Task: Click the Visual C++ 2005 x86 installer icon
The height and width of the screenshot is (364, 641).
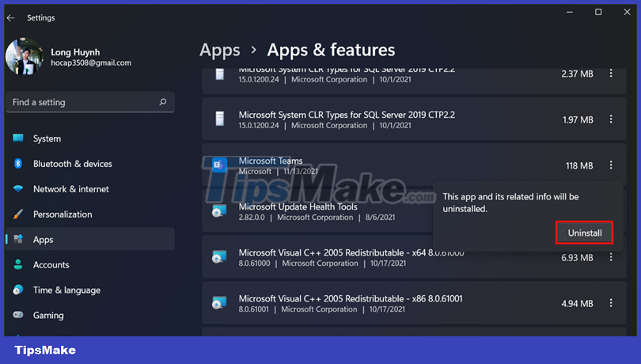Action: click(219, 302)
